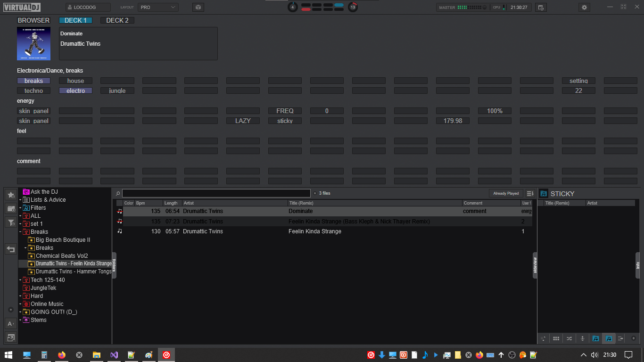Open the browser list options icon
644x362 pixels.
click(x=530, y=193)
